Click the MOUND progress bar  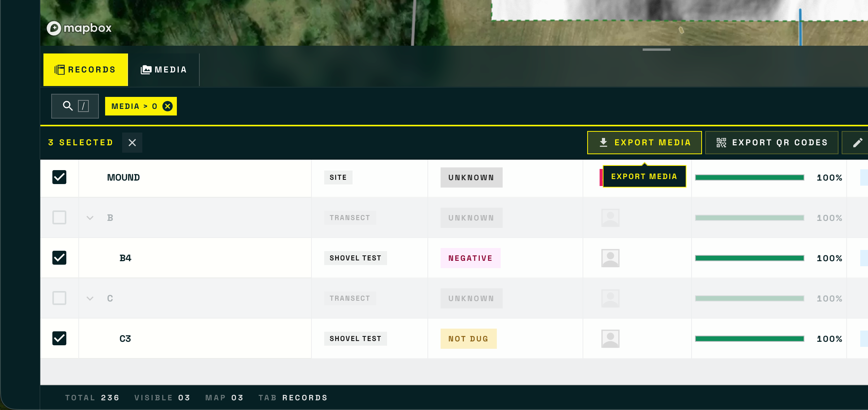point(749,177)
